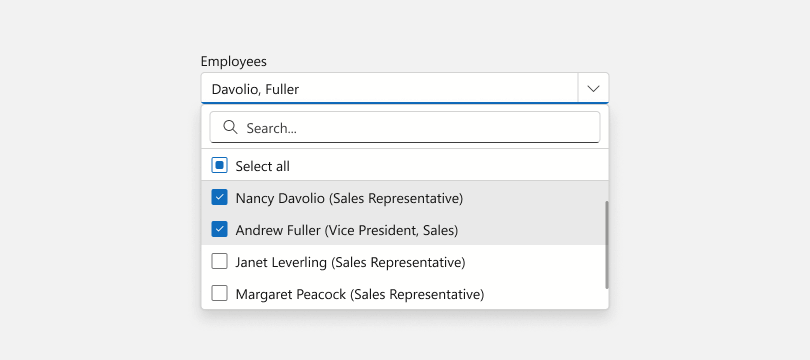
Task: Toggle the Select all checkbox
Action: pos(220,166)
